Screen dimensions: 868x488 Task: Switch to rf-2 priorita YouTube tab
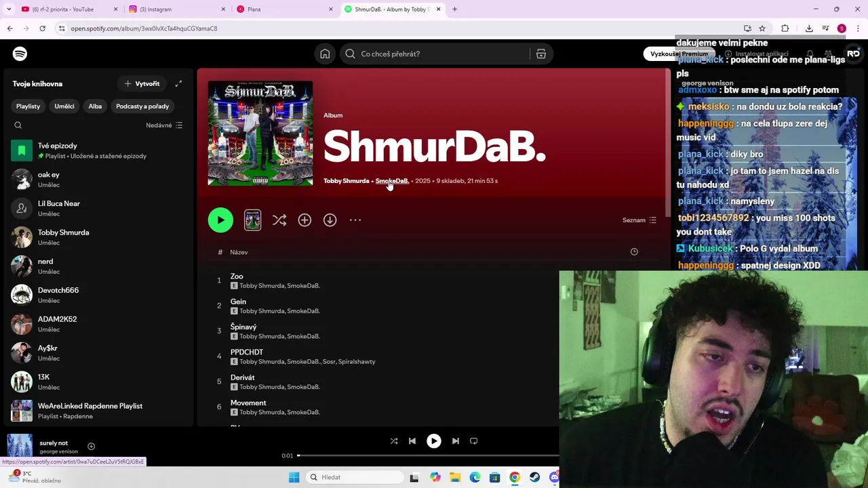[68, 9]
